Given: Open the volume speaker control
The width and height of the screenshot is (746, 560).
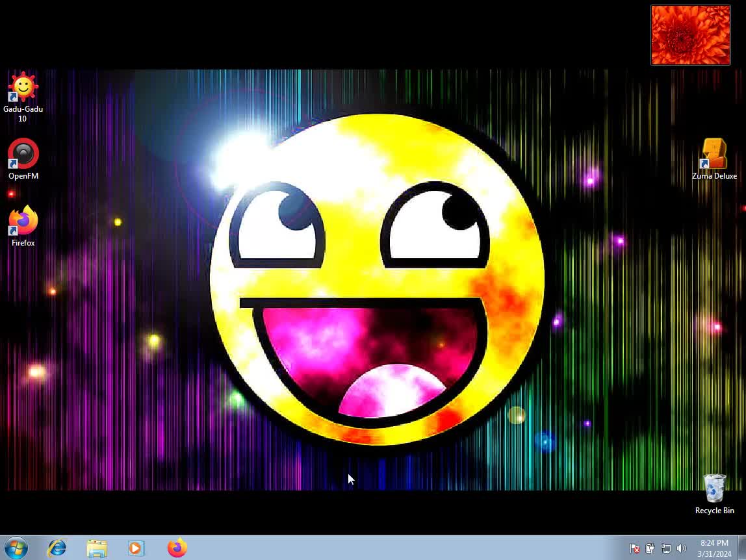Looking at the screenshot, I should [681, 548].
